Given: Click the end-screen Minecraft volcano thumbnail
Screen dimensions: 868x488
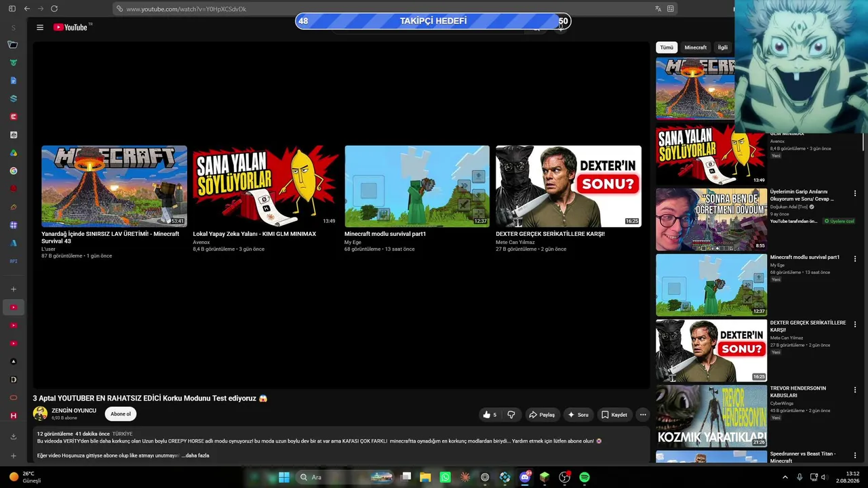Looking at the screenshot, I should pyautogui.click(x=114, y=186).
